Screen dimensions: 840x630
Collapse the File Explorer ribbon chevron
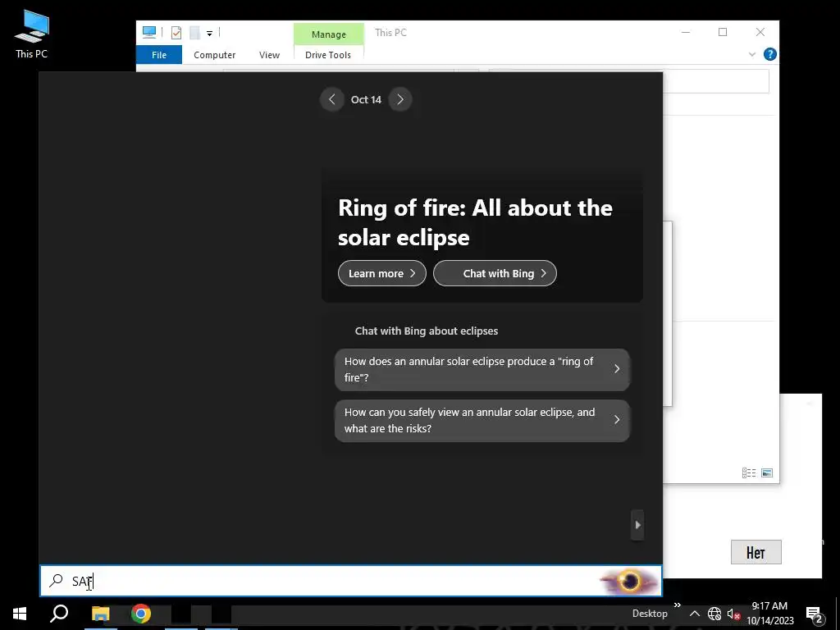(x=751, y=54)
